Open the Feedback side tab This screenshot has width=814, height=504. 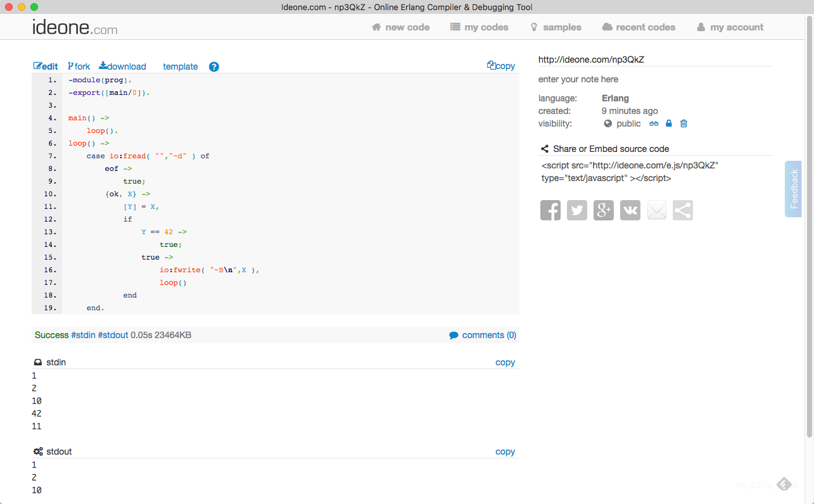(793, 189)
